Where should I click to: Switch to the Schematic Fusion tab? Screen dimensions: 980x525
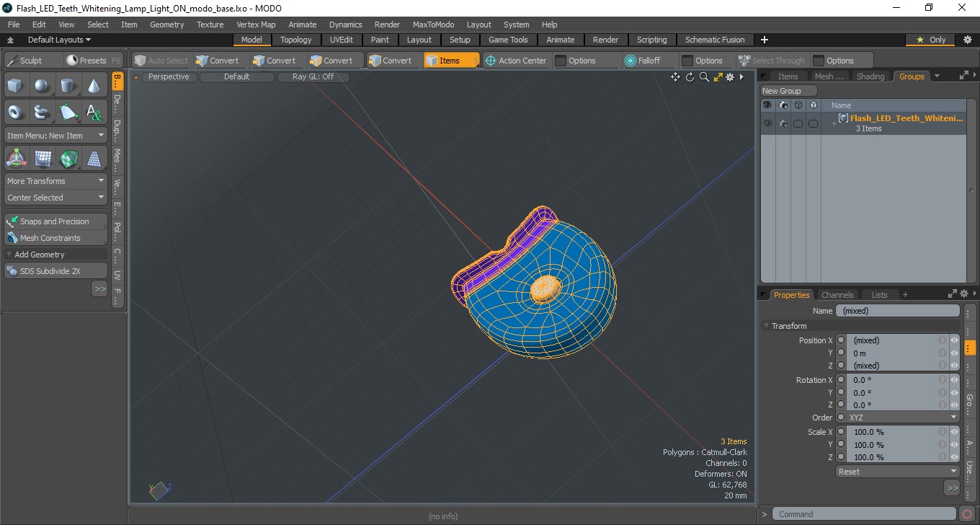click(x=715, y=40)
